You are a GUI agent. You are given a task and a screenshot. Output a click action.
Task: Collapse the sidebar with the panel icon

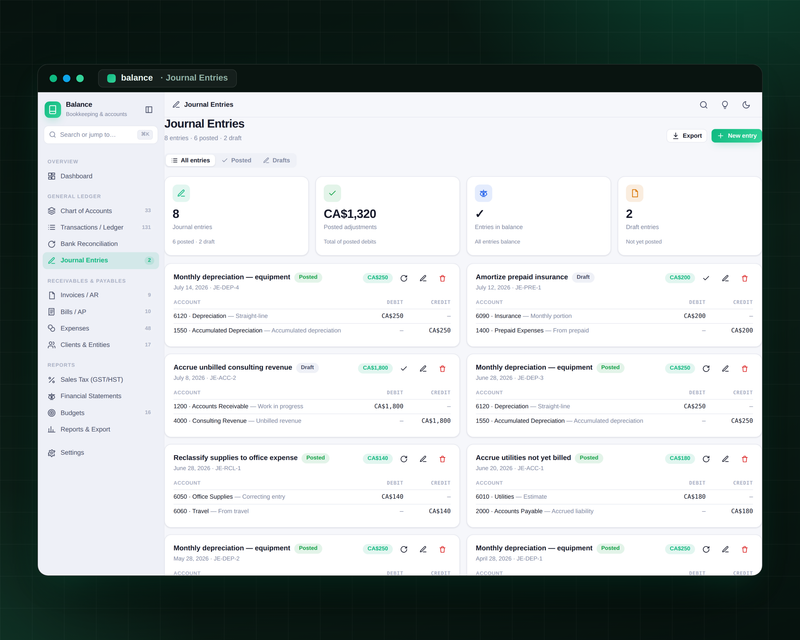coord(149,110)
